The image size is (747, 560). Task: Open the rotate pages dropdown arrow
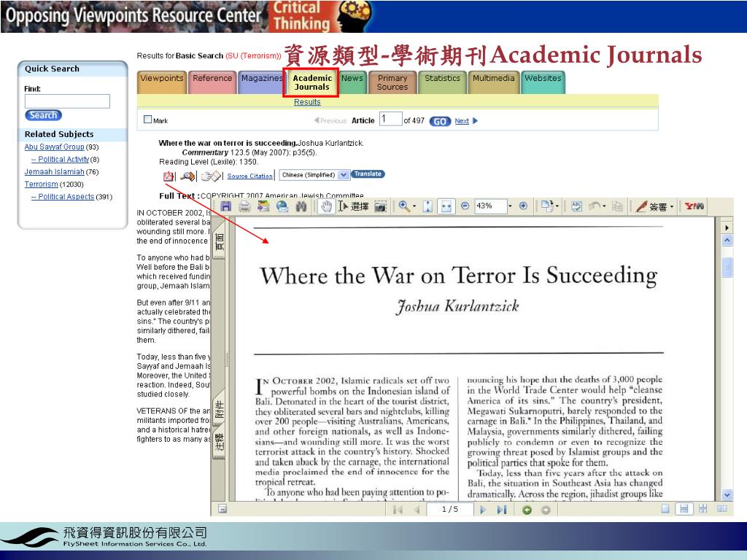pyautogui.click(x=557, y=206)
